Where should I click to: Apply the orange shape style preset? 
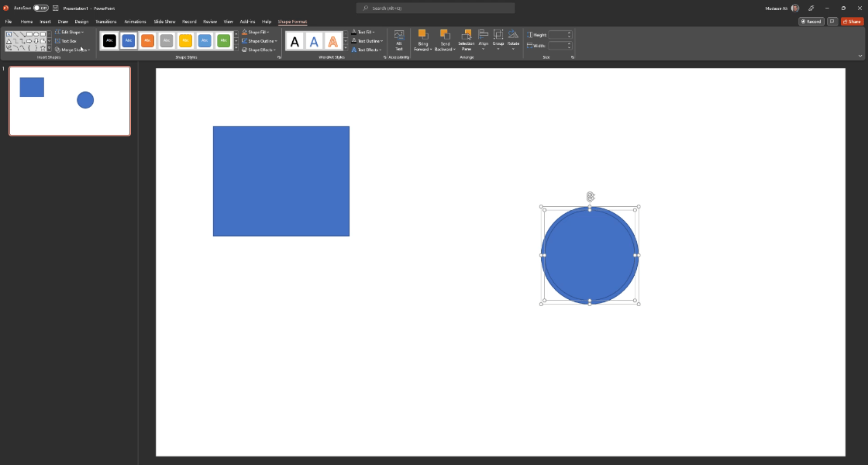point(147,40)
